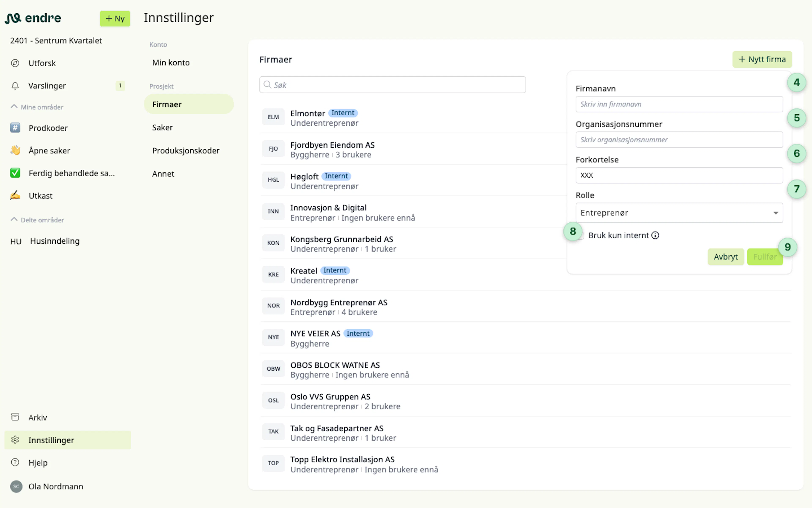Click the INN company badge
This screenshot has width=812, height=508.
click(x=273, y=211)
